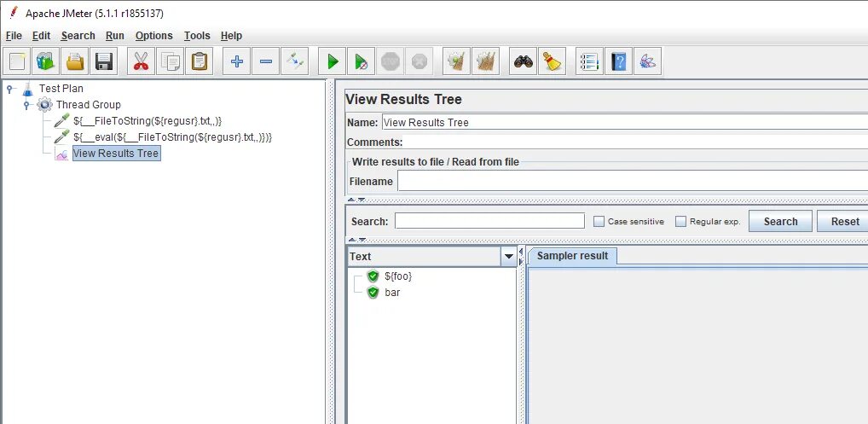Select the ${__eval(${__FileToString...})} sampler
868x424 pixels.
173,136
